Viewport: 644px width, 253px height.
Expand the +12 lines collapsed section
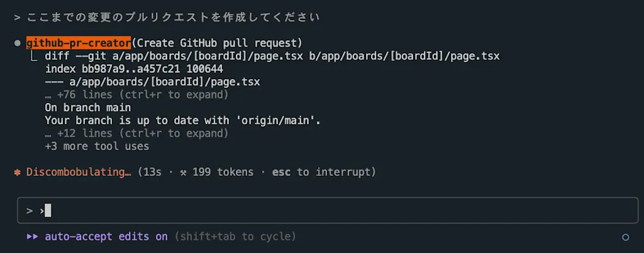[x=136, y=133]
